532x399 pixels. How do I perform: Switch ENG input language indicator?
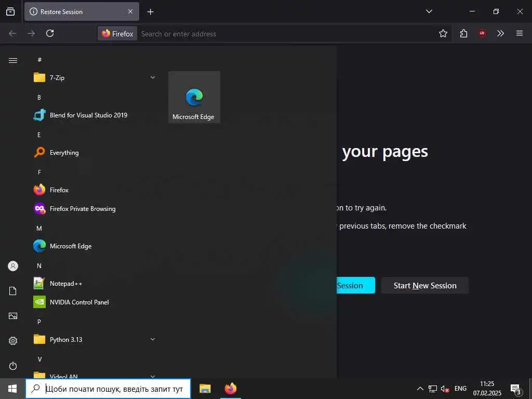pos(460,389)
